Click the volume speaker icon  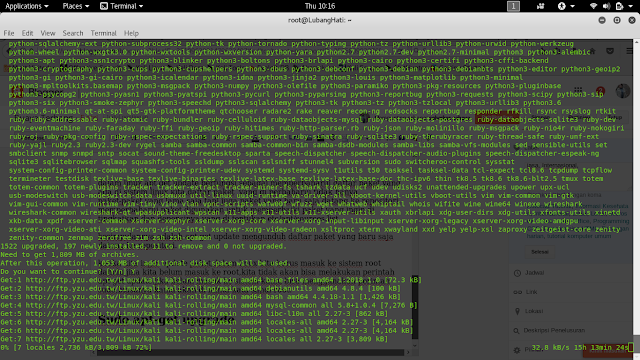606,6
